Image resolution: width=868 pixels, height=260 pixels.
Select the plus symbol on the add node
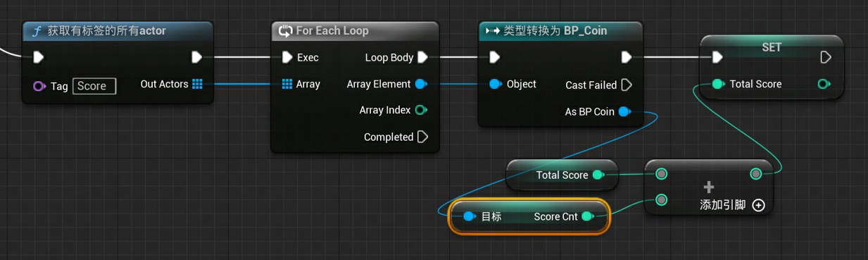click(x=708, y=187)
